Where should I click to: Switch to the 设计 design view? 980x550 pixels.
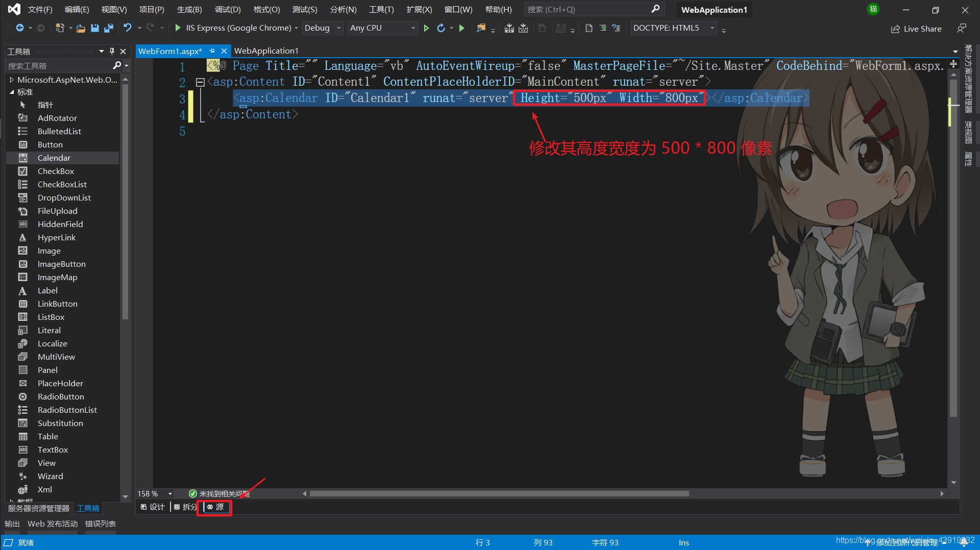coord(153,507)
